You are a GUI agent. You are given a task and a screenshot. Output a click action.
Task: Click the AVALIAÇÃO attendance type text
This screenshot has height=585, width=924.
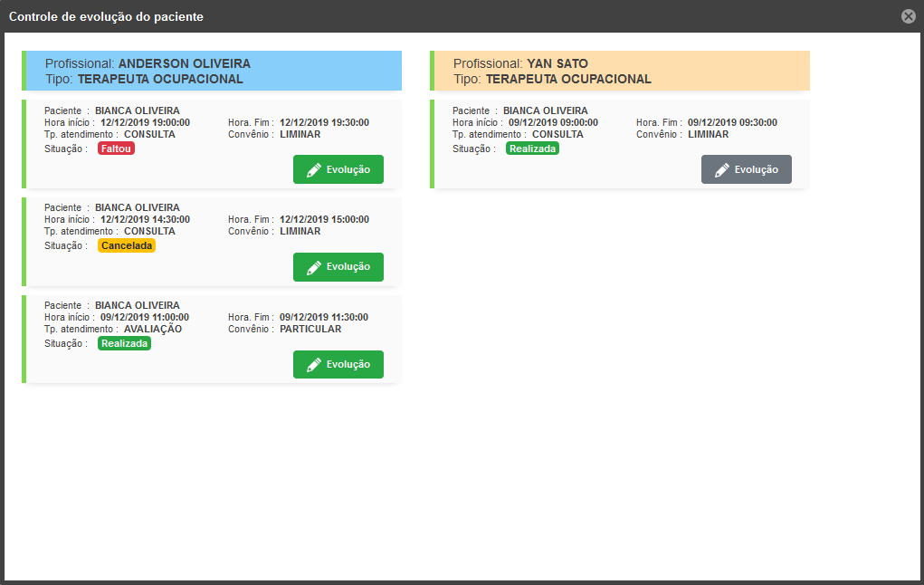tap(153, 329)
